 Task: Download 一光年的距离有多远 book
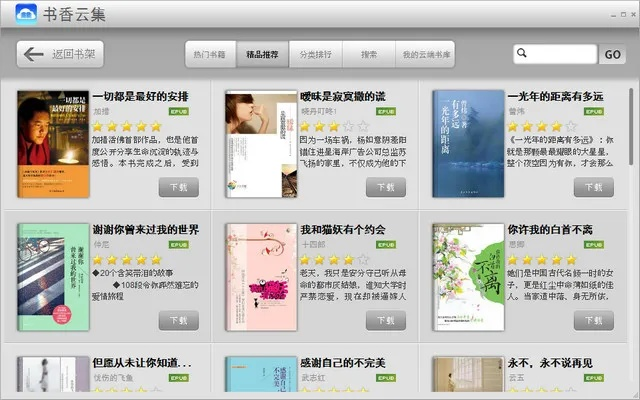tap(593, 188)
